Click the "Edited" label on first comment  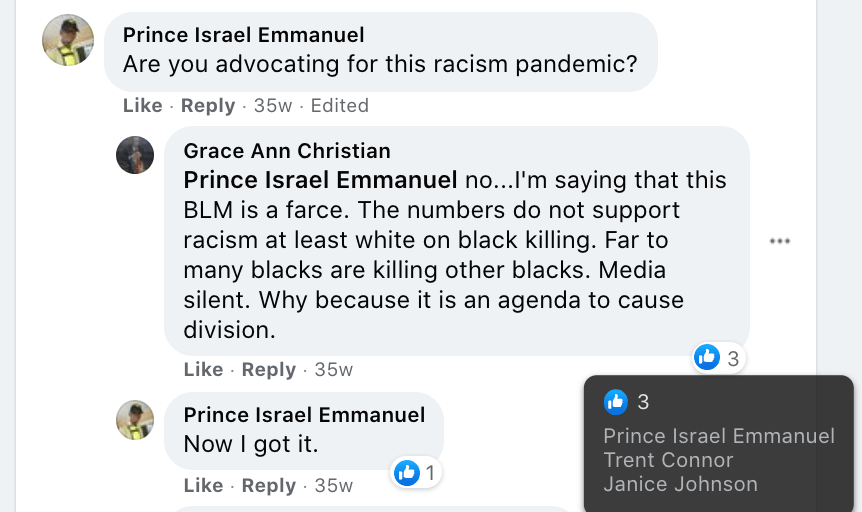pyautogui.click(x=340, y=106)
